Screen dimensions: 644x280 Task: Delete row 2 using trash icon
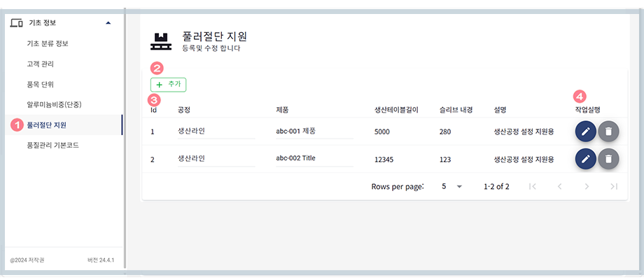[609, 159]
